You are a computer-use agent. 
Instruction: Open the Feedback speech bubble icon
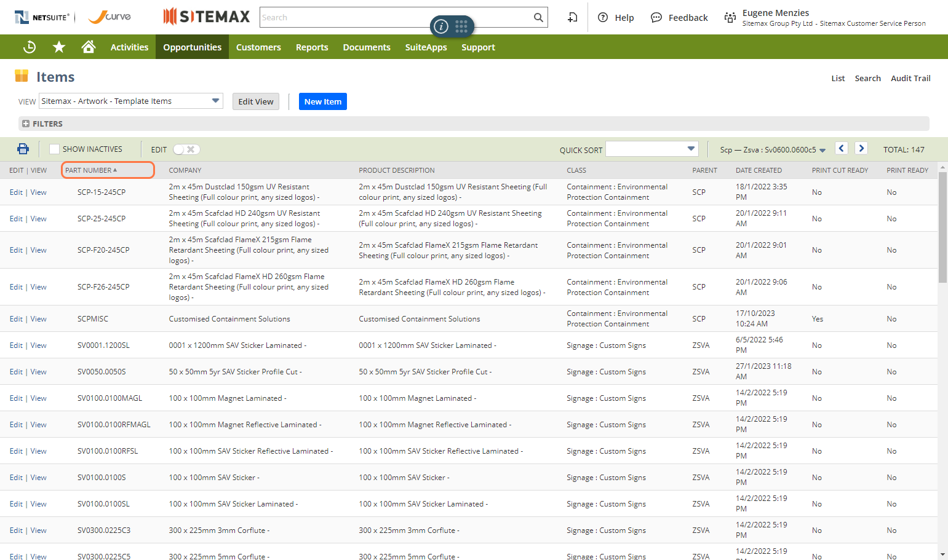[x=656, y=18]
